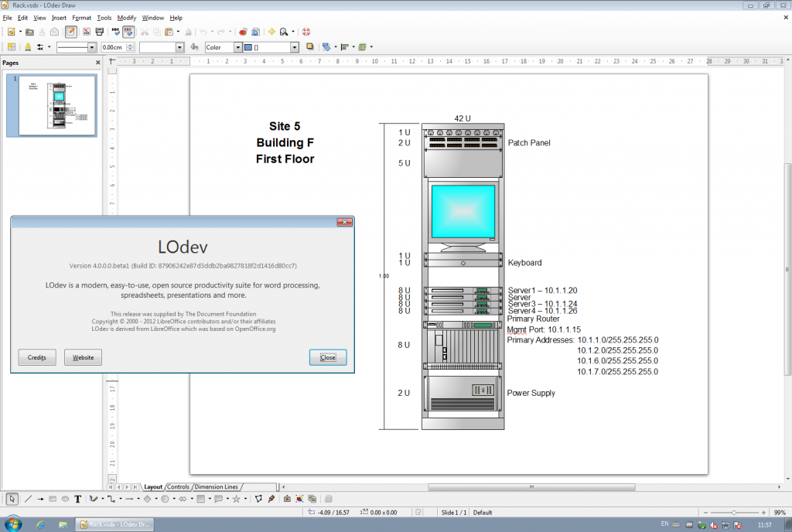Select the Line tool
792x532 pixels.
point(28,498)
